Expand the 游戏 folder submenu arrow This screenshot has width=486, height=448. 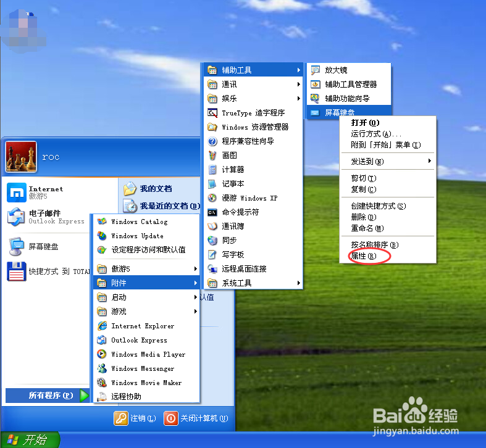coord(195,312)
